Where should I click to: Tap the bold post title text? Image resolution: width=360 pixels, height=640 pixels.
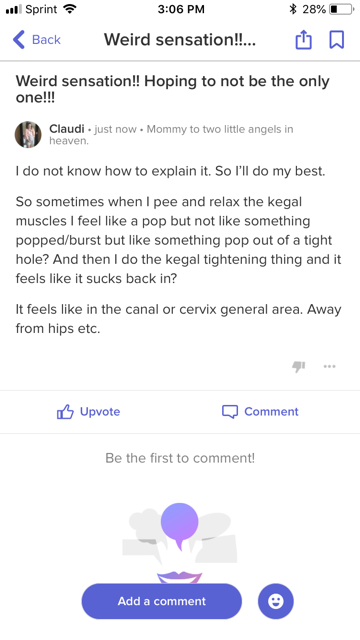(x=173, y=89)
